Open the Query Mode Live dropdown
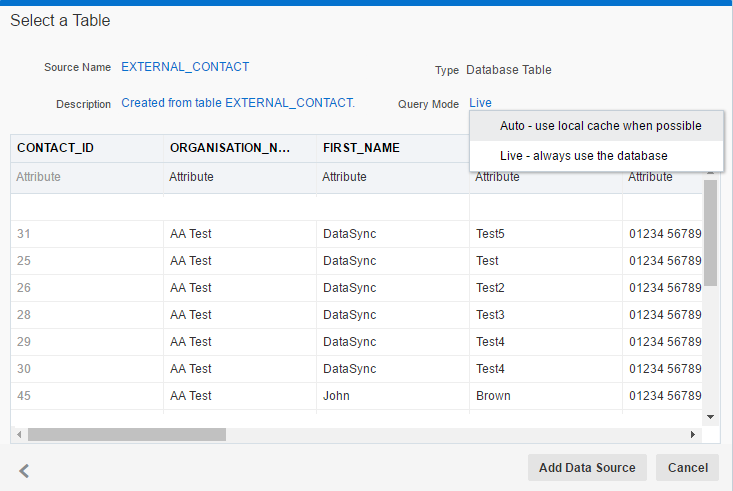The image size is (733, 491). click(x=480, y=103)
